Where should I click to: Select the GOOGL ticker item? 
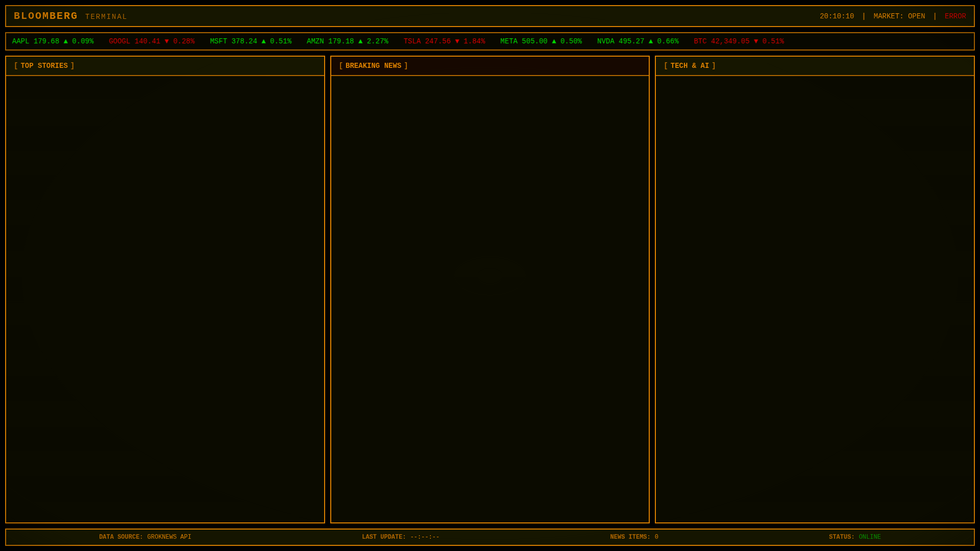(152, 41)
